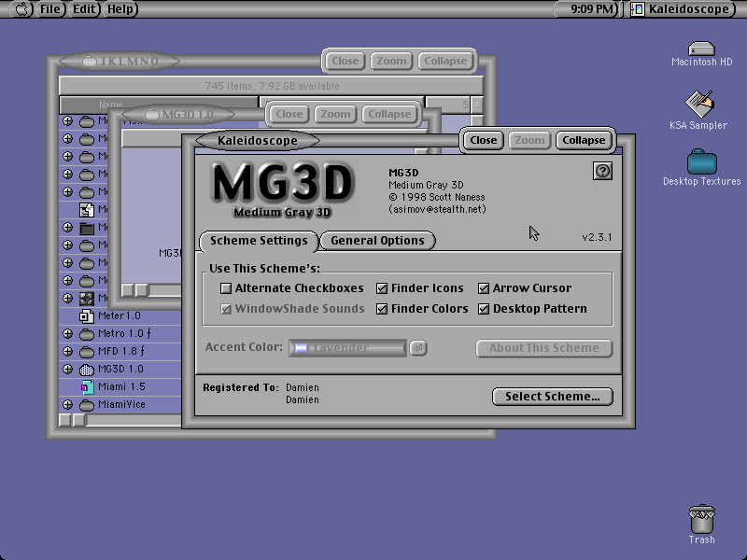Expand the MFD 1.8 folder

tap(67, 352)
